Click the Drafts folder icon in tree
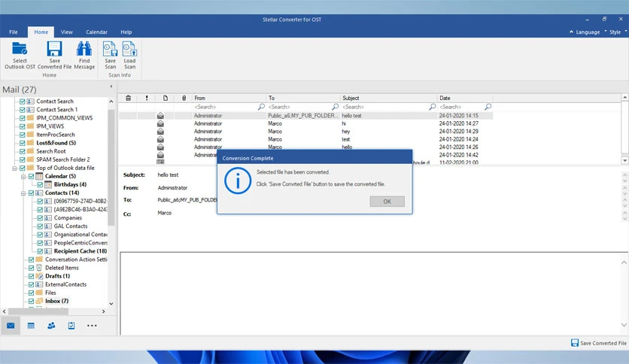 tap(39, 276)
